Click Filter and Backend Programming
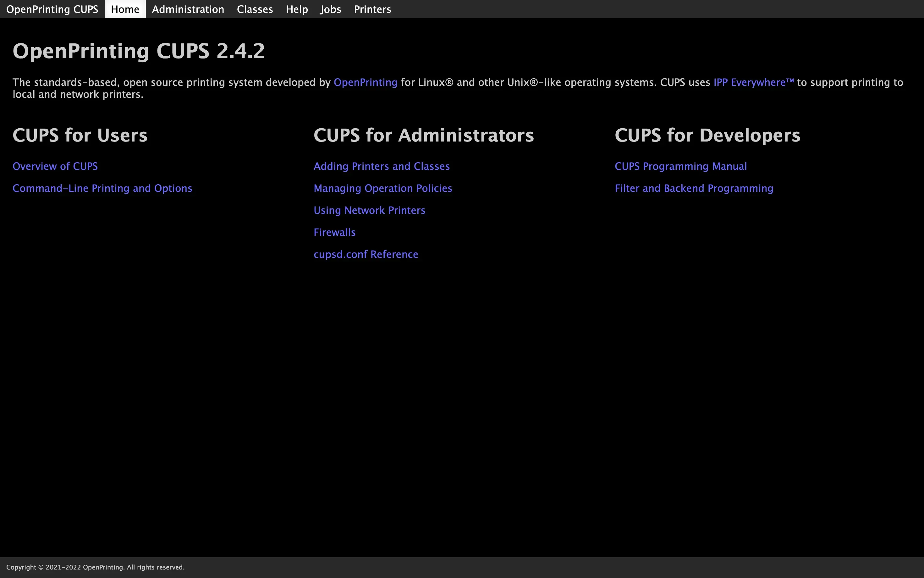The width and height of the screenshot is (924, 578). [694, 188]
